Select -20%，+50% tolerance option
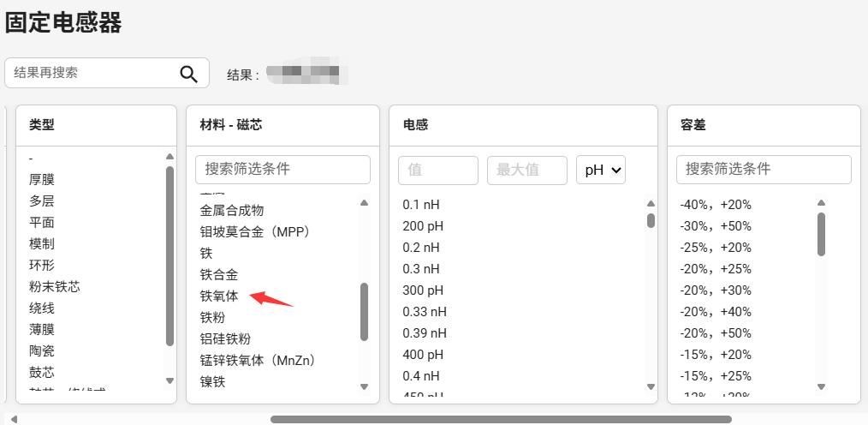The height and width of the screenshot is (425, 868). coord(715,333)
